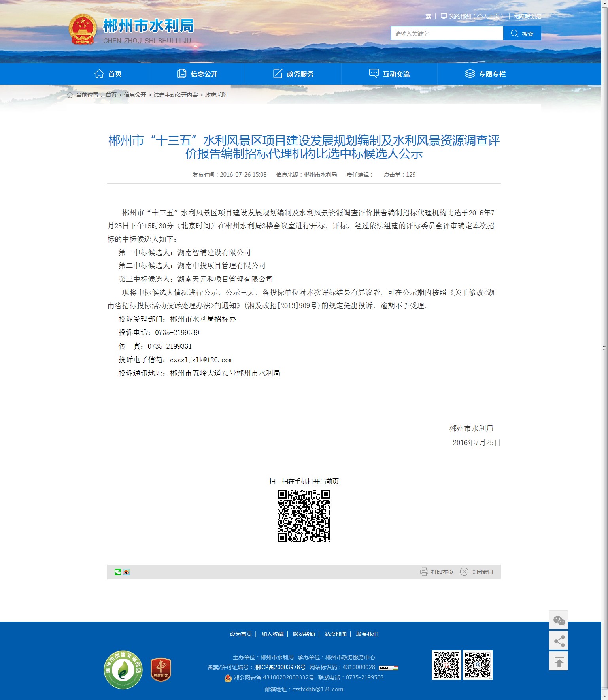Open 信息公开 navigation tab
This screenshot has height=700, width=608.
pos(197,73)
